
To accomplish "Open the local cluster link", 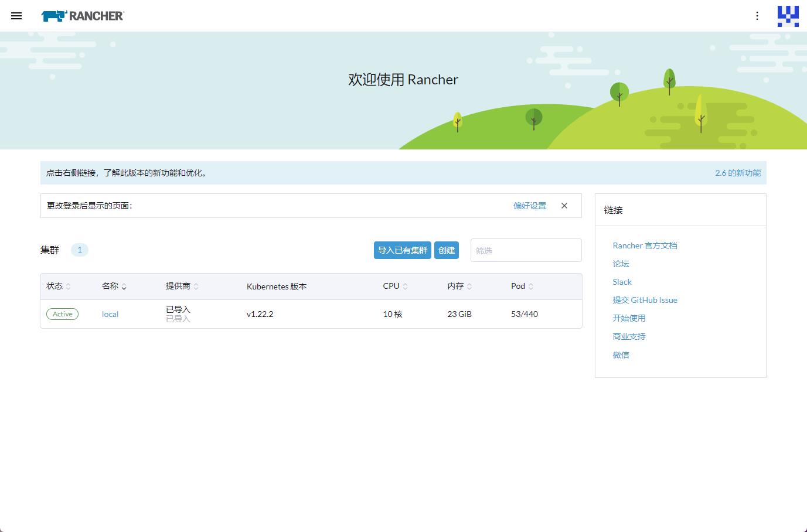I will pyautogui.click(x=110, y=314).
